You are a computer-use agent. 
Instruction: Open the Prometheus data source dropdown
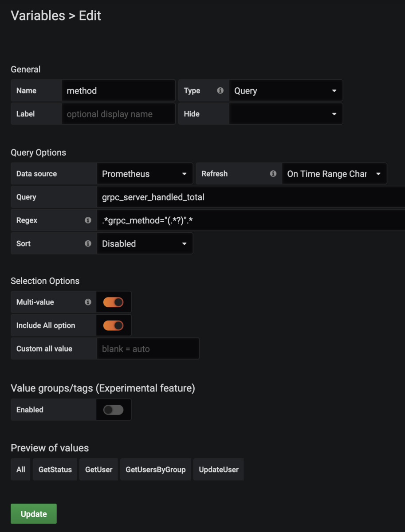click(x=145, y=174)
